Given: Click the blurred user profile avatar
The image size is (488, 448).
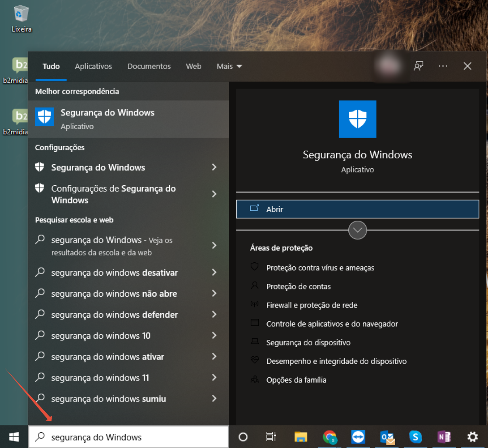Looking at the screenshot, I should tap(388, 66).
